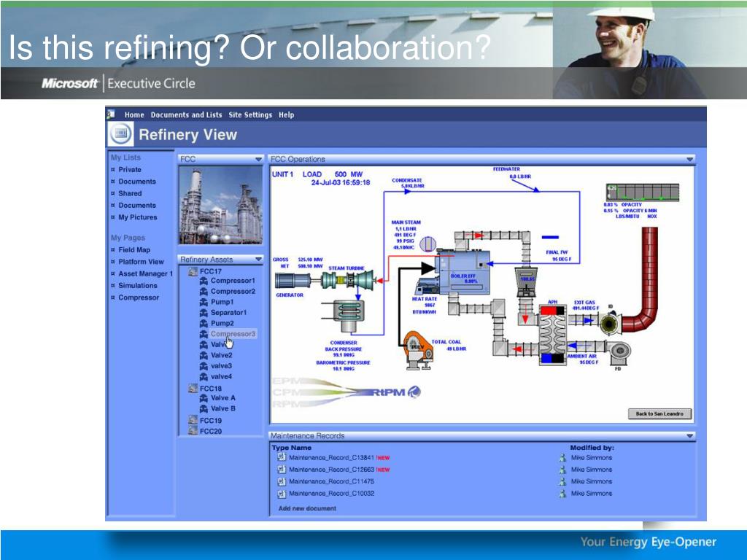Expand the FCC panel dropdown arrow

(x=258, y=159)
